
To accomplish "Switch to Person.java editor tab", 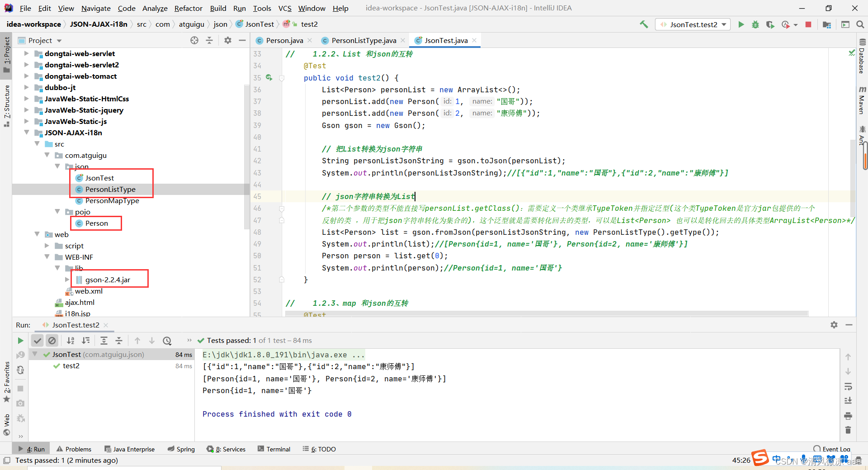I will pyautogui.click(x=284, y=41).
